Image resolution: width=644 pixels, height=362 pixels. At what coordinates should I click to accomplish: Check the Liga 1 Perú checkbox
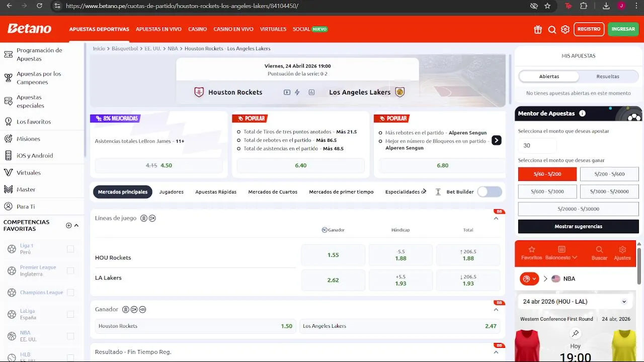pos(70,249)
